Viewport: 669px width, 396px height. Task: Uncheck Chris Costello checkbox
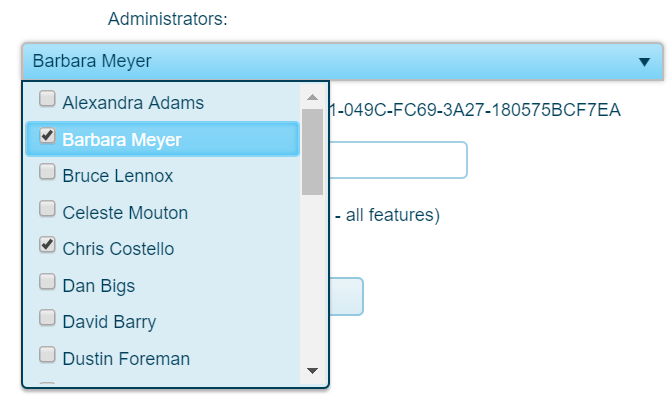point(47,245)
